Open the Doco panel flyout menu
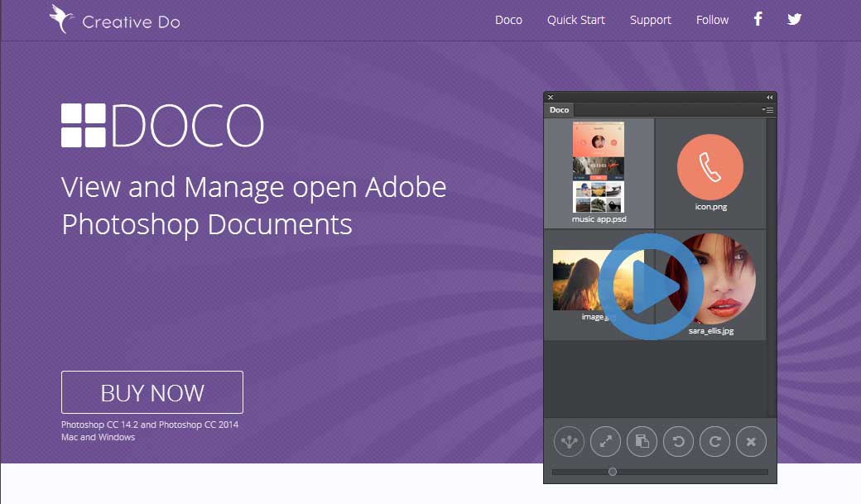861x504 pixels. [x=767, y=109]
